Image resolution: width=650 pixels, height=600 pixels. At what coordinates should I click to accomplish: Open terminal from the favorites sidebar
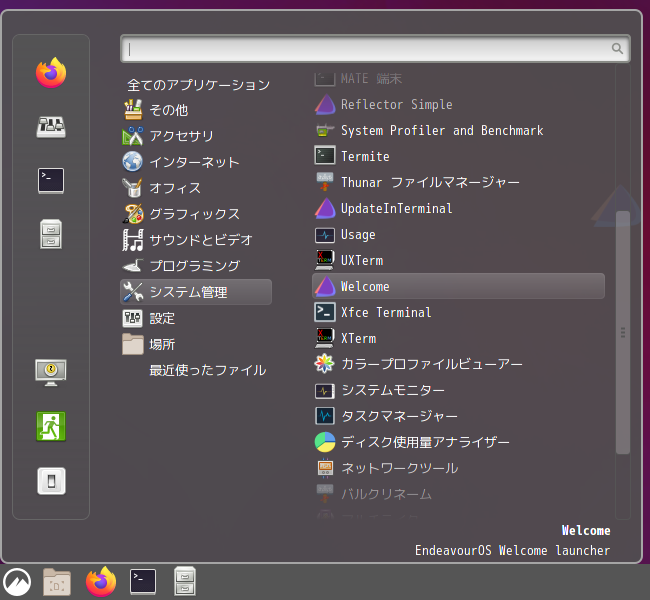point(51,180)
